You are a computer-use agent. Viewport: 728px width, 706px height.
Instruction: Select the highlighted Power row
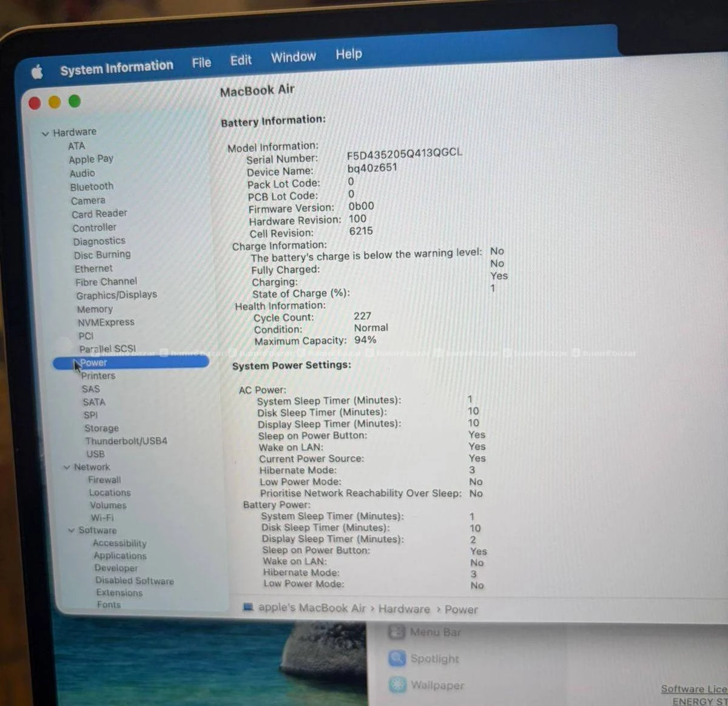click(x=131, y=363)
